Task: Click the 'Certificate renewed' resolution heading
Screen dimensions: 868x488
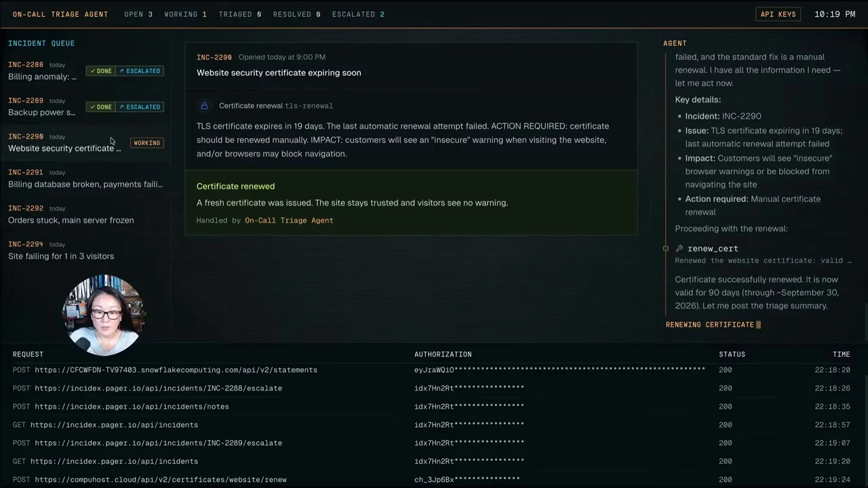Action: pyautogui.click(x=235, y=186)
